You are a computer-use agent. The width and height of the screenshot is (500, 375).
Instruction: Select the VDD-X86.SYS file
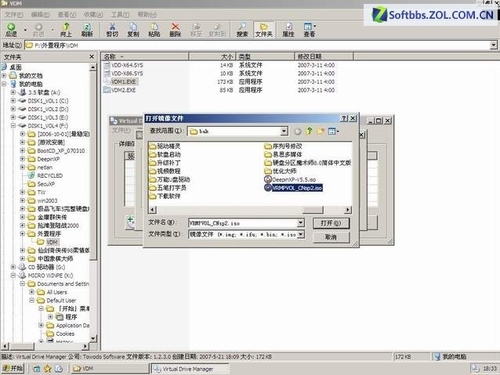pos(127,73)
